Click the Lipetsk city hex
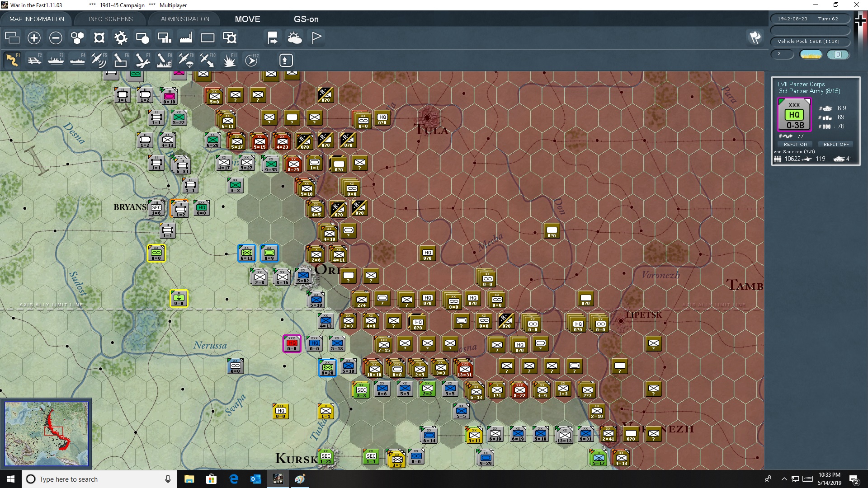Image resolution: width=868 pixels, height=488 pixels. [621, 321]
